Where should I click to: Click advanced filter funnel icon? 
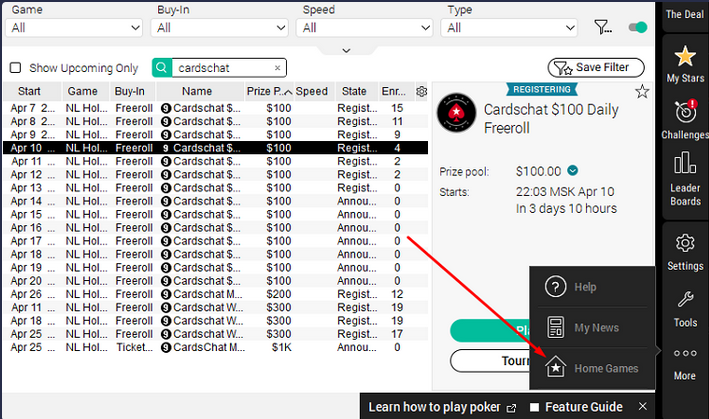(x=603, y=28)
